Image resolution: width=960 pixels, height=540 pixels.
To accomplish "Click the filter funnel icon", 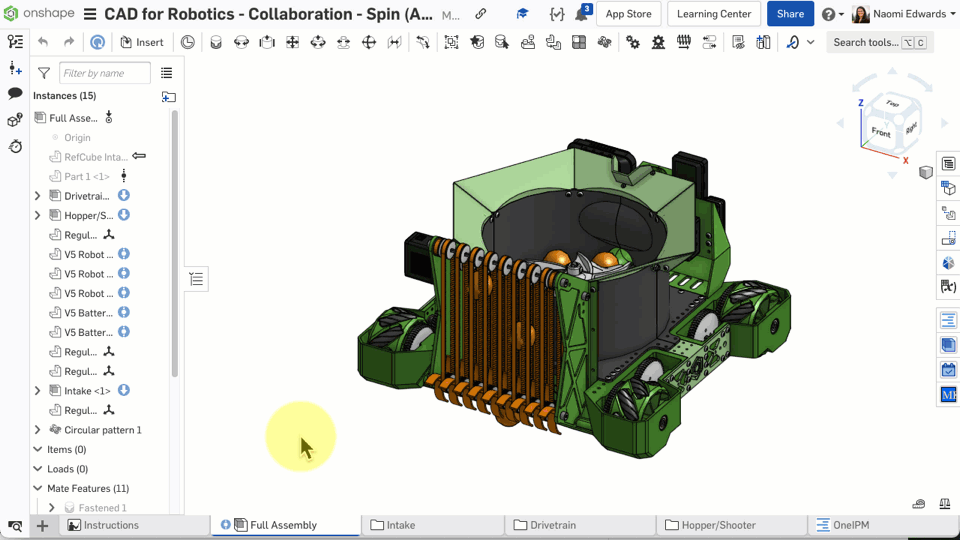I will pyautogui.click(x=44, y=73).
